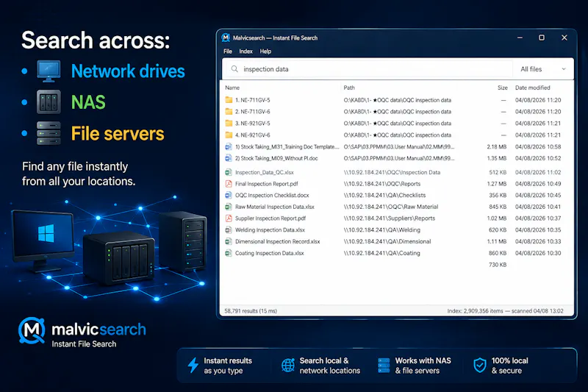Click PDF icon of Final Inspection Report.pdf
Image resolution: width=588 pixels, height=392 pixels.
[x=229, y=184]
